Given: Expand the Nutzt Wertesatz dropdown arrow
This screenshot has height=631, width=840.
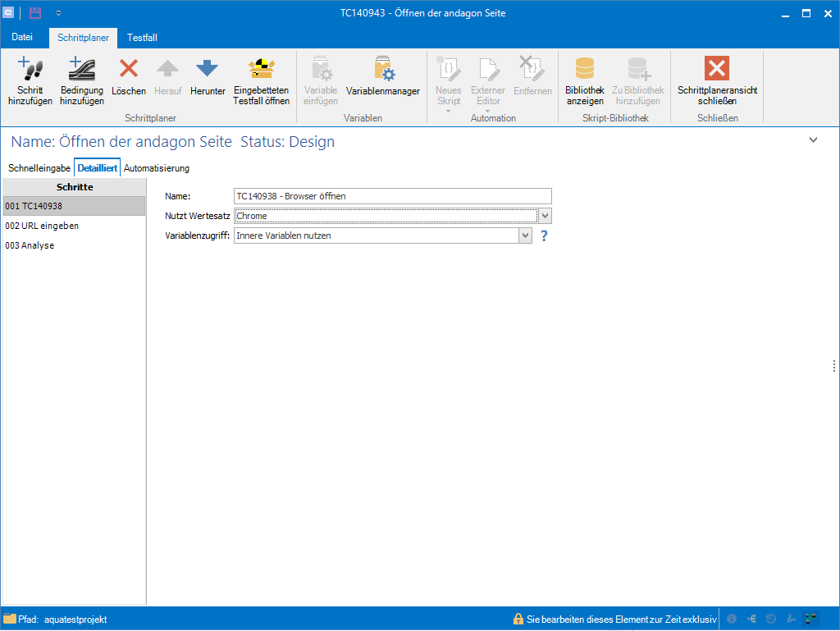Looking at the screenshot, I should tap(546, 216).
